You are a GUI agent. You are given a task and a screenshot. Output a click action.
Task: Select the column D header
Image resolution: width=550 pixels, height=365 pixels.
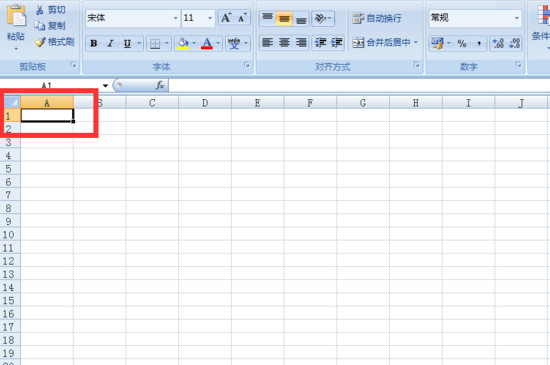[x=205, y=103]
